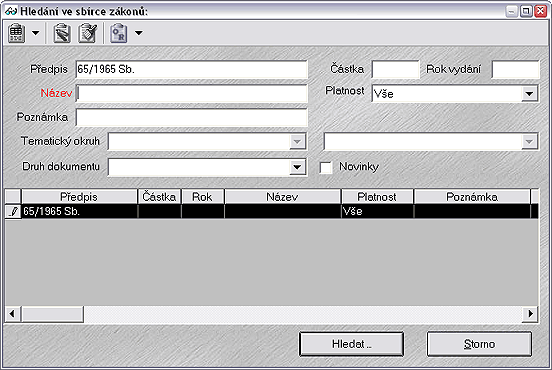Maximize the search dialog window
The height and width of the screenshot is (370, 552).
[x=526, y=11]
